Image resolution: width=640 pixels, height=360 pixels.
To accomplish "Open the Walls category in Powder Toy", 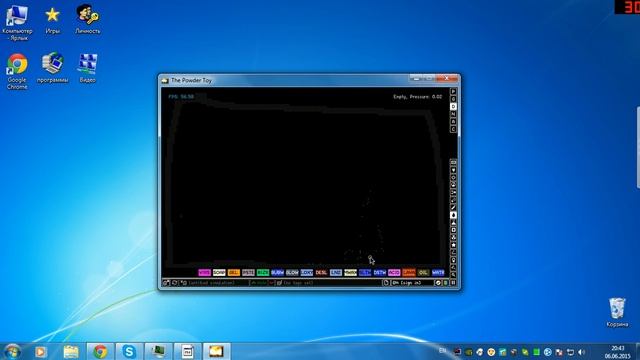I will click(453, 162).
